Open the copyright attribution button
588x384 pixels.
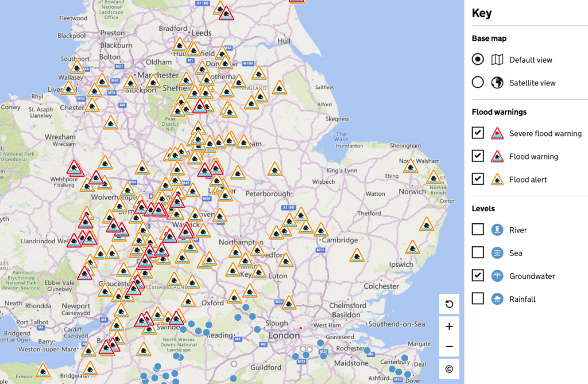point(449,369)
